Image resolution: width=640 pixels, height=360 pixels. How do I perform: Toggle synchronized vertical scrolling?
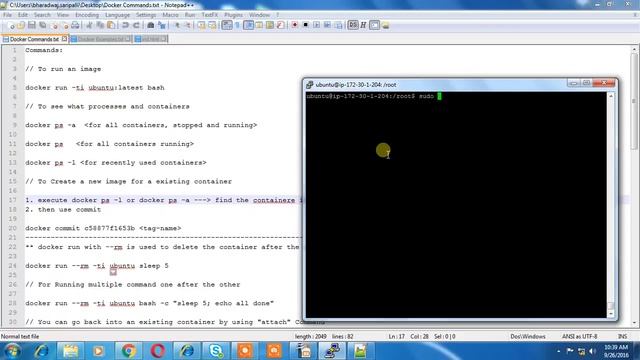[202, 25]
